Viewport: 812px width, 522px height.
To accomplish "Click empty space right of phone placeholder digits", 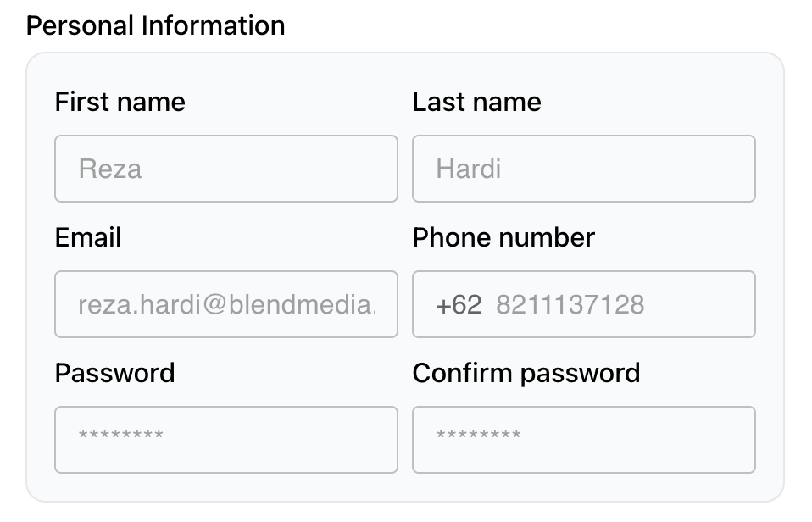I will click(699, 304).
